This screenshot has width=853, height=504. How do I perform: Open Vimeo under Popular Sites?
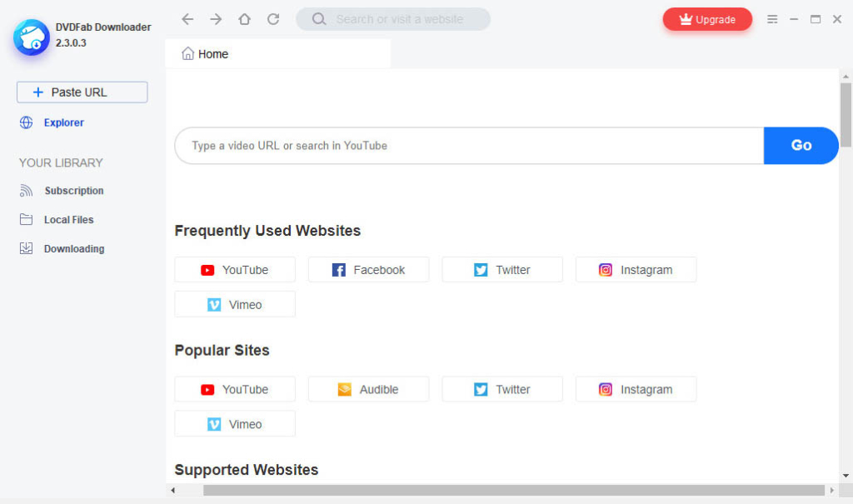point(235,424)
